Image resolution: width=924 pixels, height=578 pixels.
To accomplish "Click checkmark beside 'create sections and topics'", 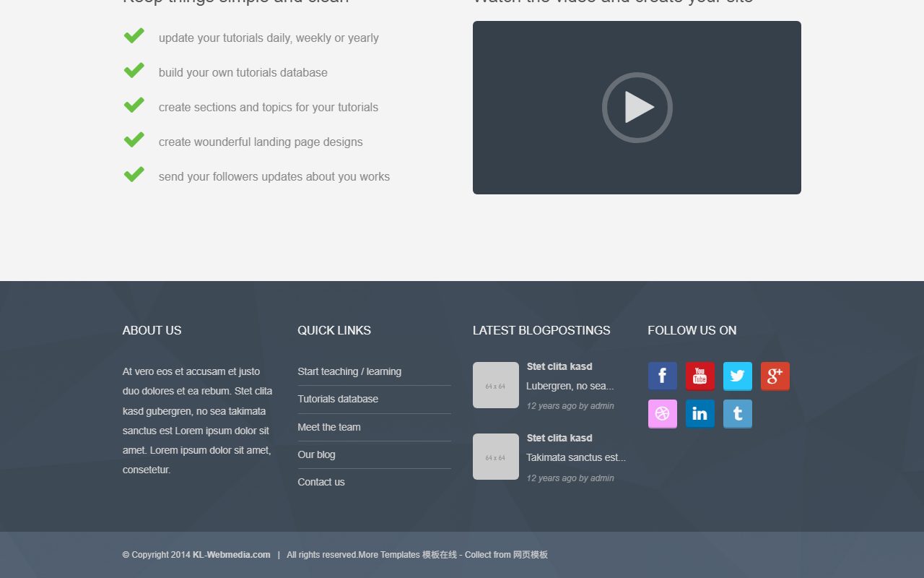I will [x=134, y=105].
